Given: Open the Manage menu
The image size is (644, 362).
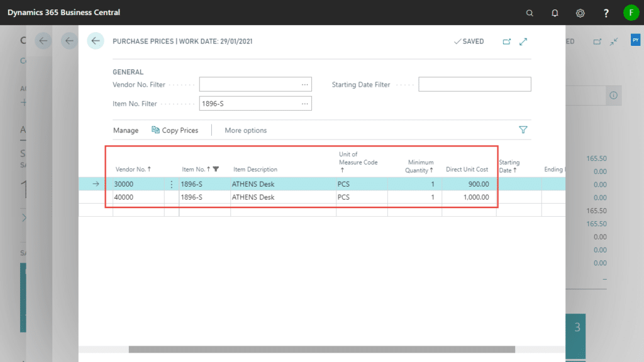Looking at the screenshot, I should click(126, 130).
